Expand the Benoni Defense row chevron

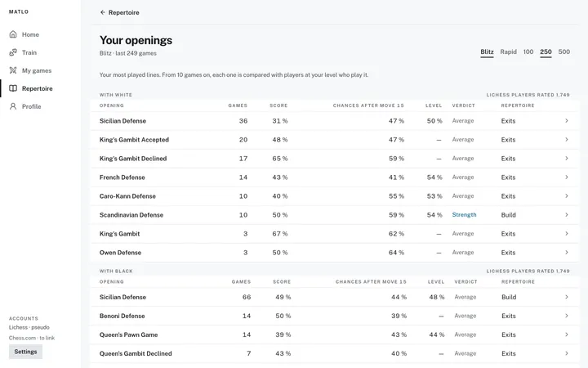coord(567,316)
